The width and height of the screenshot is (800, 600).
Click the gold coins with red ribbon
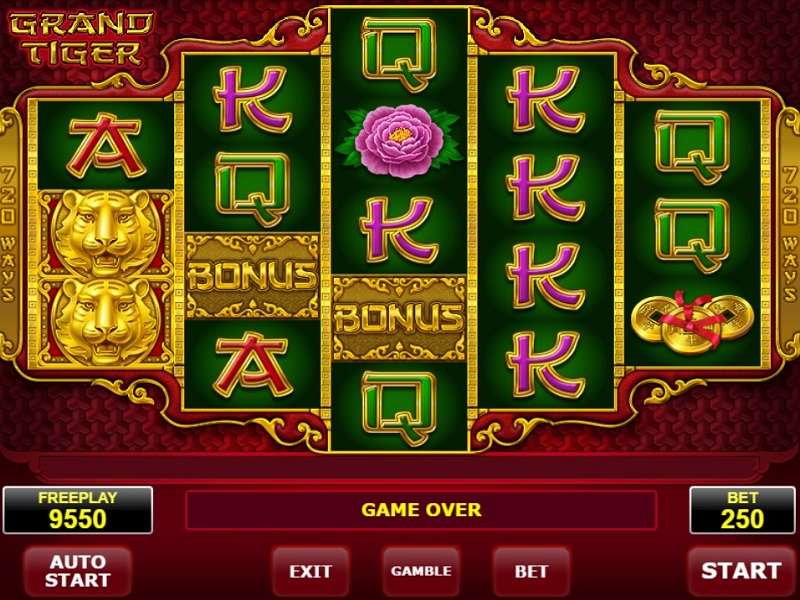(692, 321)
